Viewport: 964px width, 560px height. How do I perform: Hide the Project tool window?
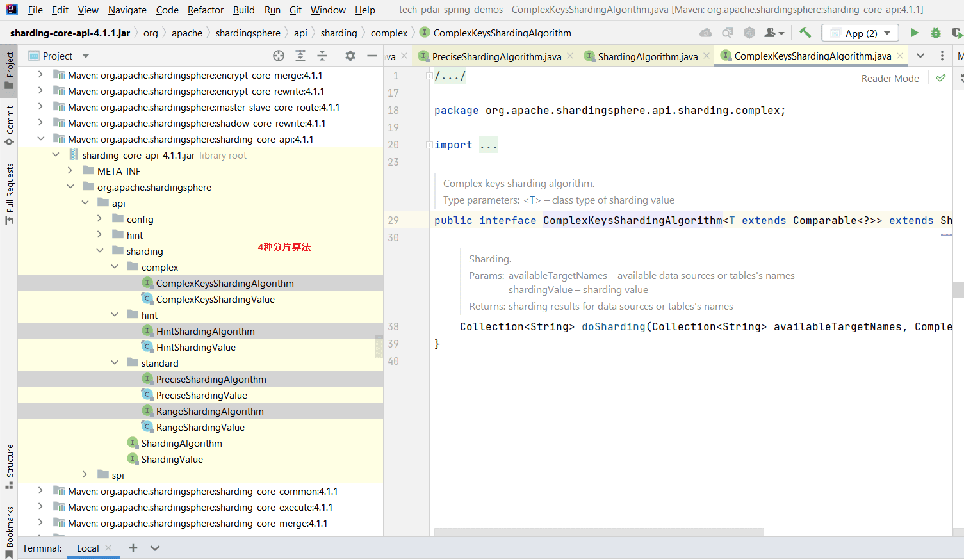pos(372,56)
